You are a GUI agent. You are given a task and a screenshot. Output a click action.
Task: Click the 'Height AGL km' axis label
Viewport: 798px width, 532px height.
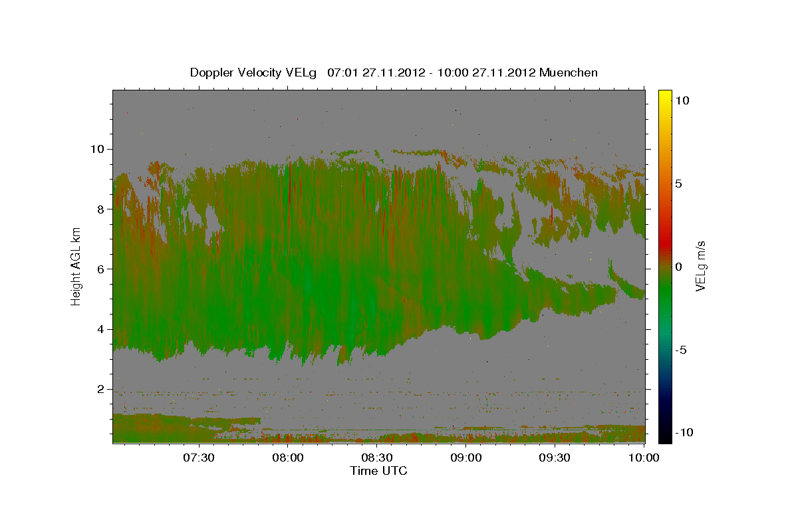tap(76, 267)
